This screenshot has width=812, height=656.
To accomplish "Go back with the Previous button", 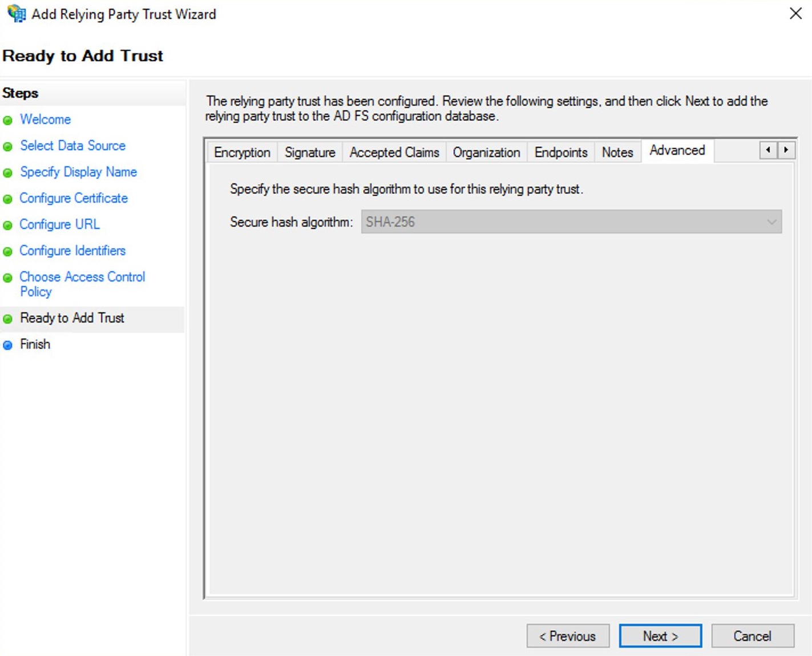I will tap(568, 636).
